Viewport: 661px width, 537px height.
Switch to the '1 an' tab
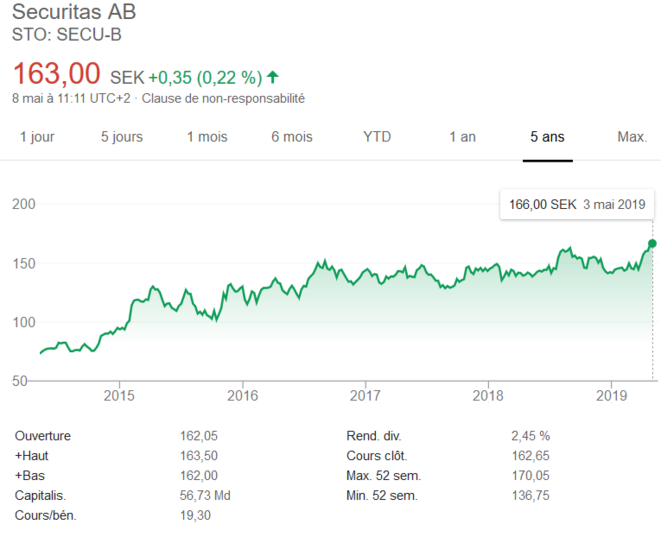pos(462,137)
